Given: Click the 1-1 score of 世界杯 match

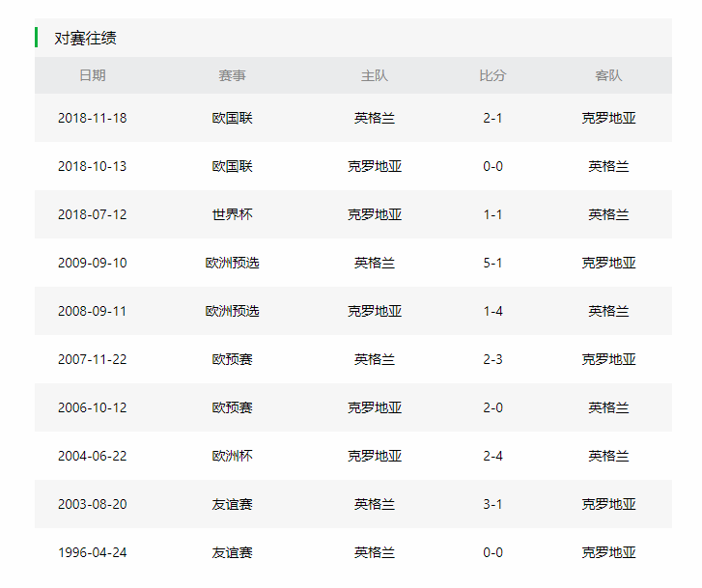Looking at the screenshot, I should tap(492, 214).
